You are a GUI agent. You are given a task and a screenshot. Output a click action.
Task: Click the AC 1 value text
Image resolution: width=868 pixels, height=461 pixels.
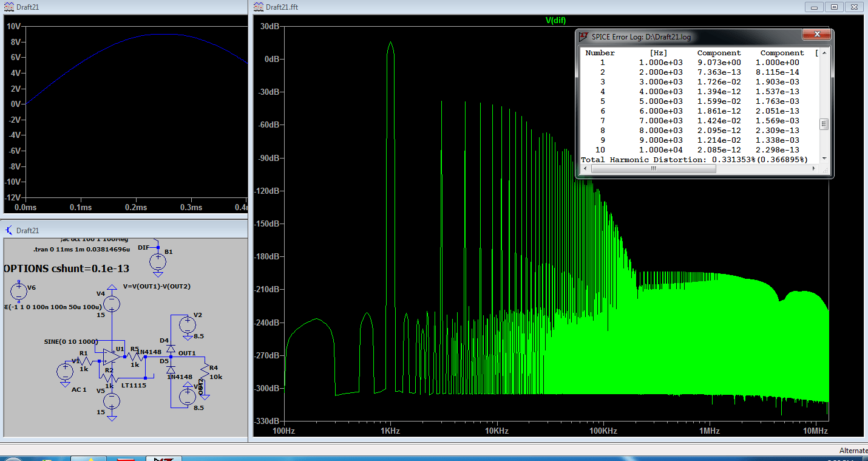tap(79, 389)
